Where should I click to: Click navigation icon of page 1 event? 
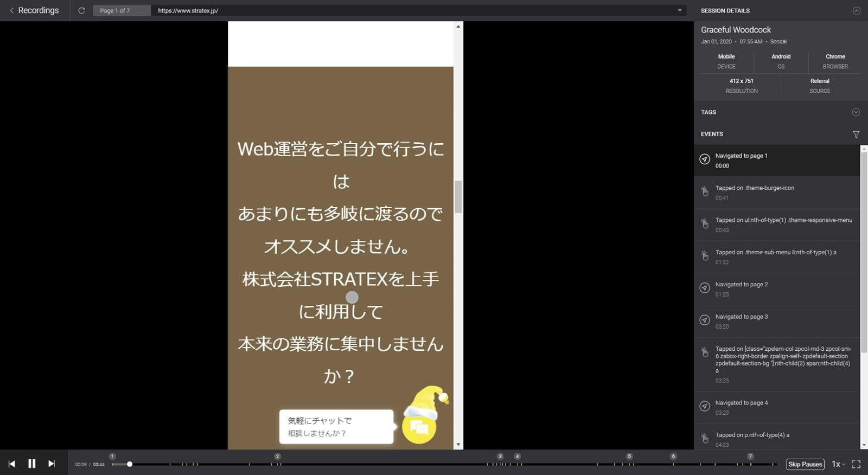pos(705,159)
